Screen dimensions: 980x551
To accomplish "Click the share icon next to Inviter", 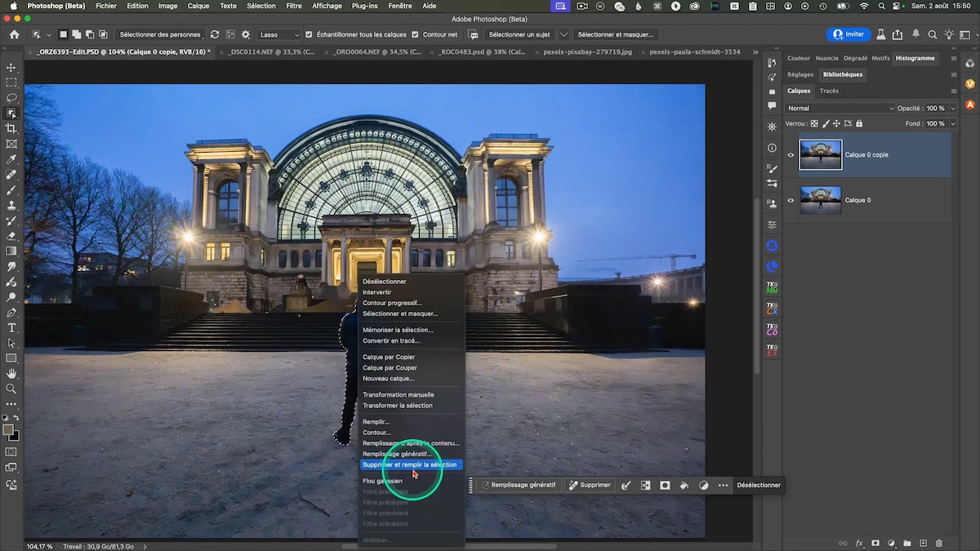I will point(898,35).
